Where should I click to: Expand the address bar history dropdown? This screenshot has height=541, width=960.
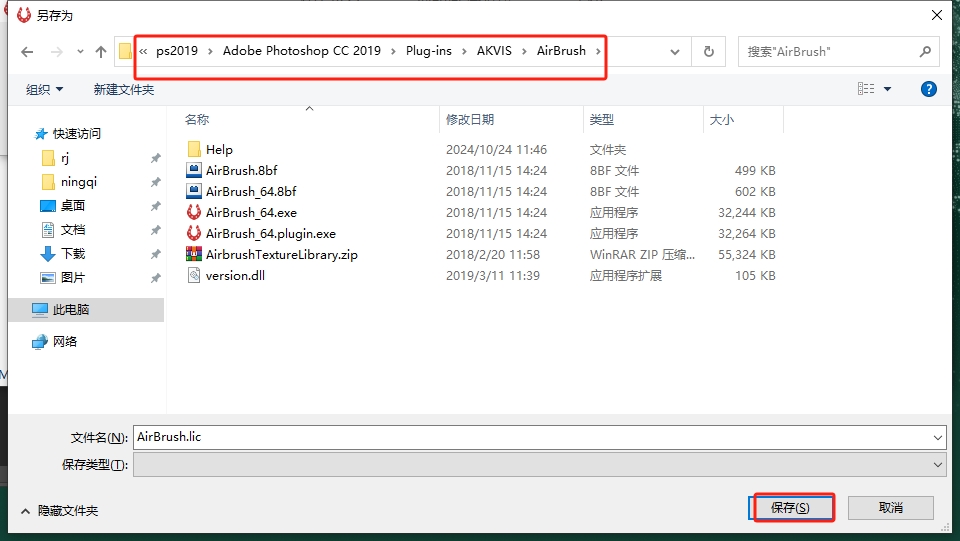tap(675, 52)
